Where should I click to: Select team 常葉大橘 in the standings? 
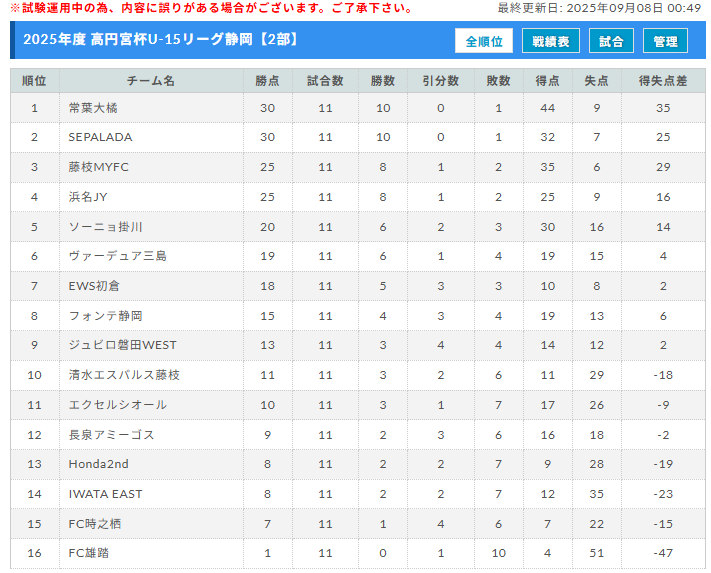tap(93, 108)
